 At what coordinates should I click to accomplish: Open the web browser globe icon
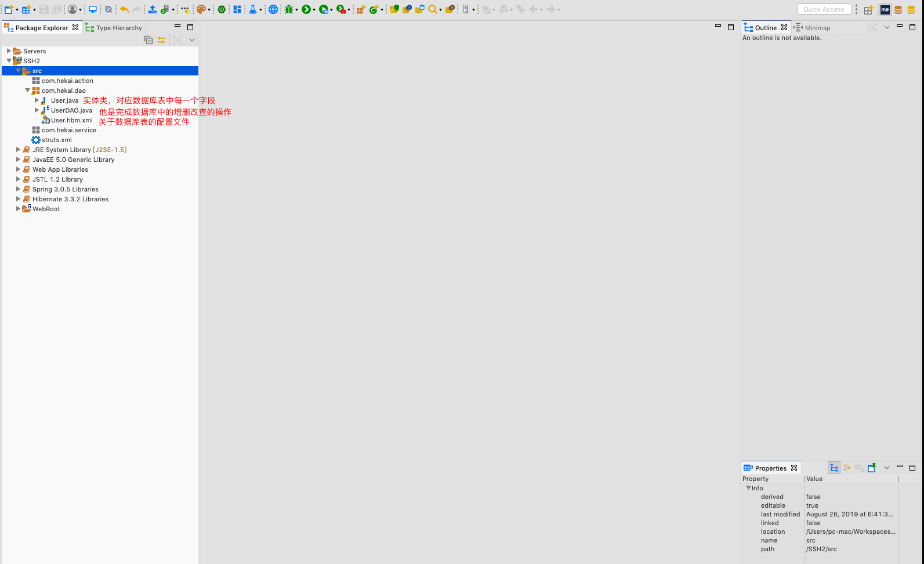273,9
